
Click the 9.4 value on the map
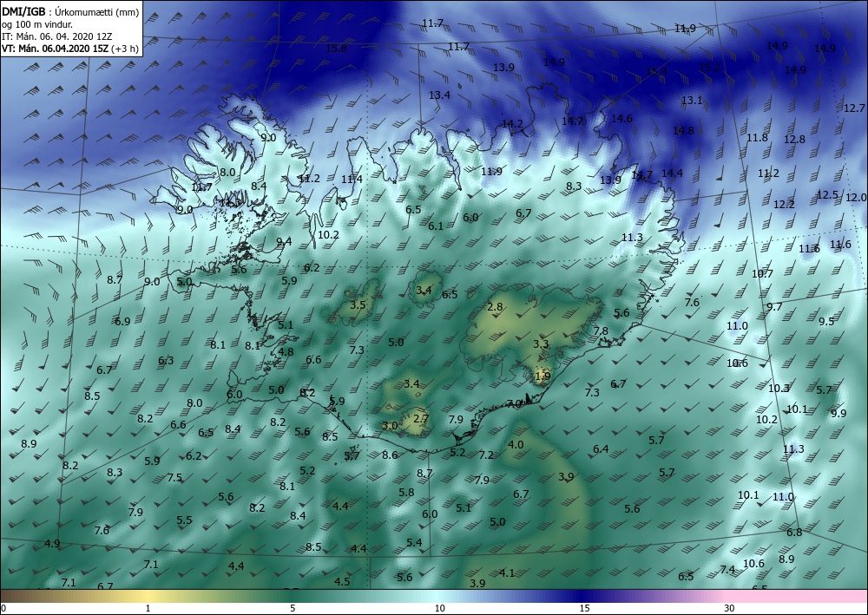[284, 242]
